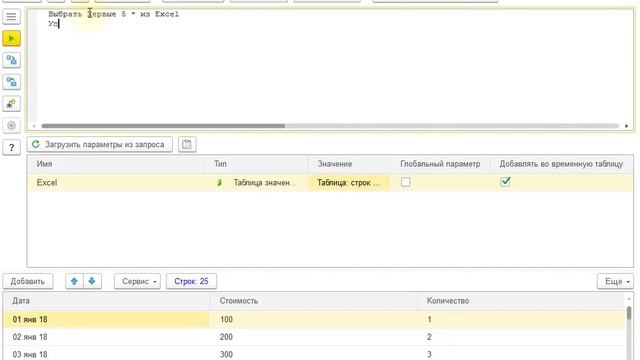Click the cost value 300
The image size is (640, 360).
(x=227, y=354)
